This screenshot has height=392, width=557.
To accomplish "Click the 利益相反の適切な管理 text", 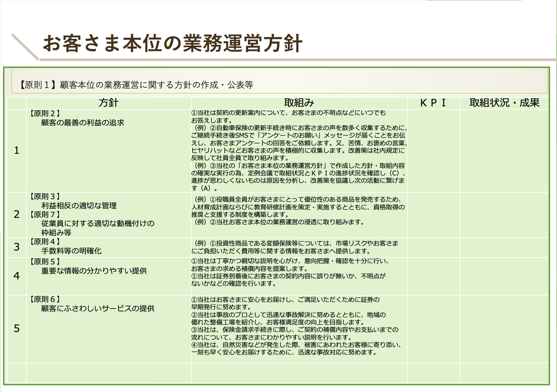I will point(79,206).
